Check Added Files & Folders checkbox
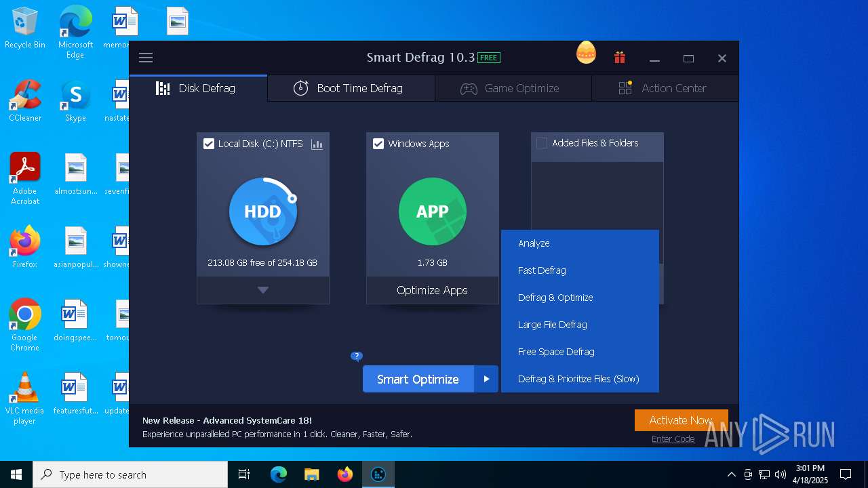The height and width of the screenshot is (488, 868). [542, 143]
